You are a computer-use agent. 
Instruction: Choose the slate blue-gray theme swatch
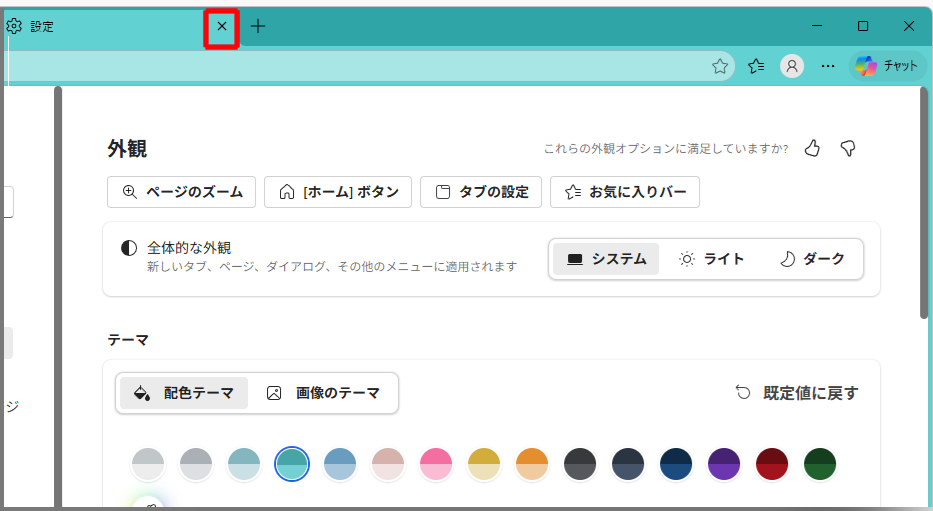[x=628, y=464]
